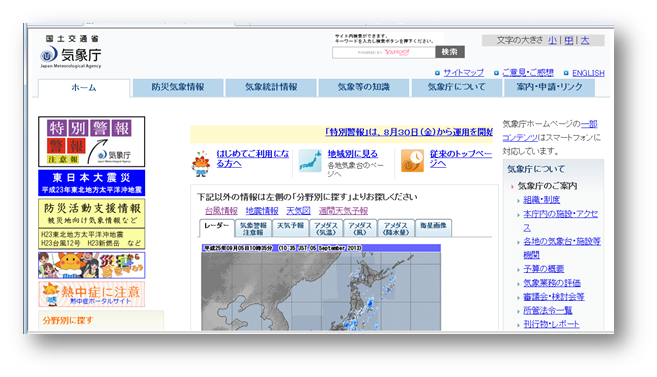The height and width of the screenshot is (377, 657).
Task: Open the はじめてご利用になる方へ link
Action: 253,159
